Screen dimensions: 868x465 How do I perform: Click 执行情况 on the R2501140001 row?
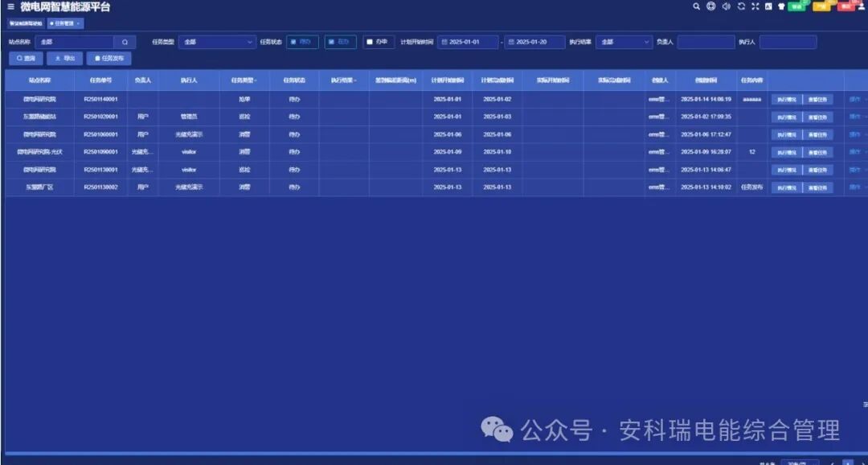pyautogui.click(x=787, y=98)
